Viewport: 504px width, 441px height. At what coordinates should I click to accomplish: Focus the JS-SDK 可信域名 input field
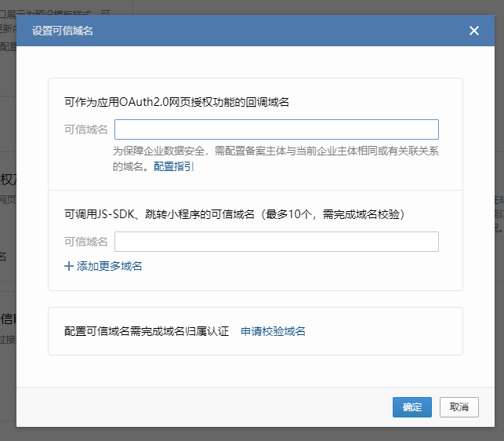click(x=276, y=242)
